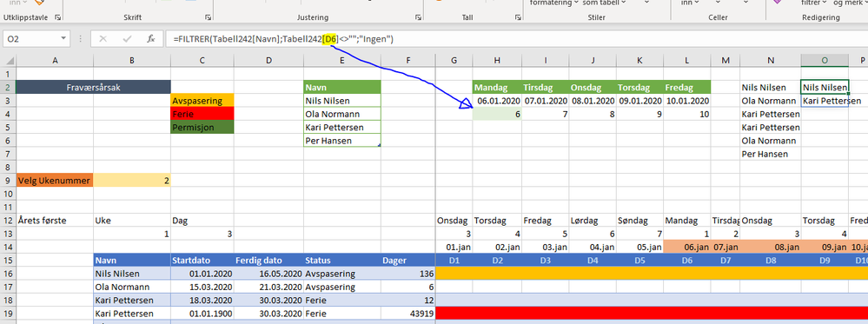Select cell O2 containing Nils Nilsen
868x324 pixels.
point(825,87)
